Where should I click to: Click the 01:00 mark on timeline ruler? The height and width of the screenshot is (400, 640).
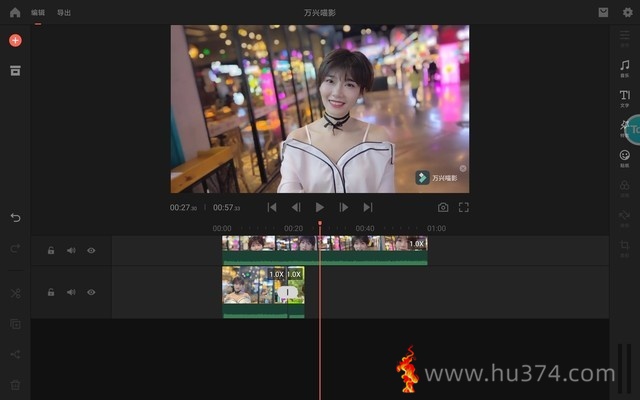(x=436, y=229)
